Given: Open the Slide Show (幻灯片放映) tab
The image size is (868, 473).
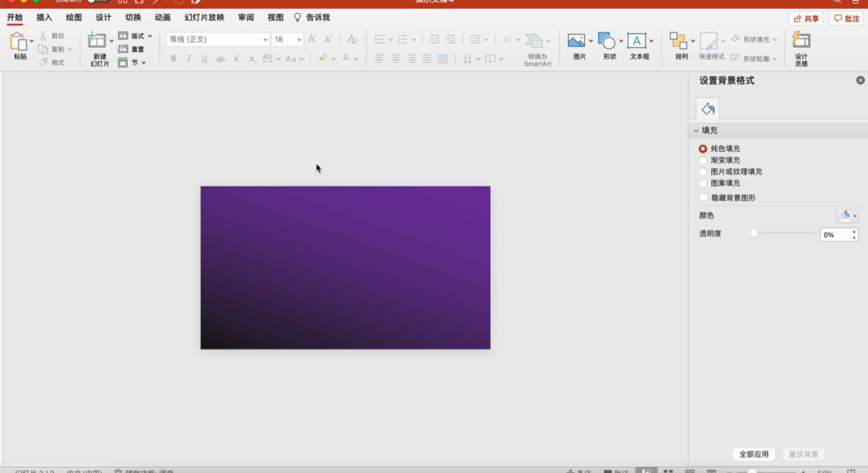Looking at the screenshot, I should (204, 18).
